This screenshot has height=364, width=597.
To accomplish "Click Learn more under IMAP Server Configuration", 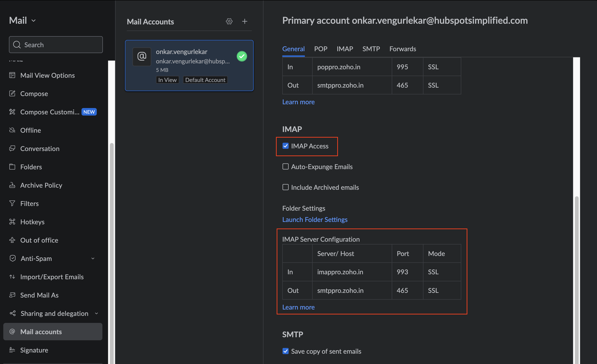I will click(x=298, y=307).
